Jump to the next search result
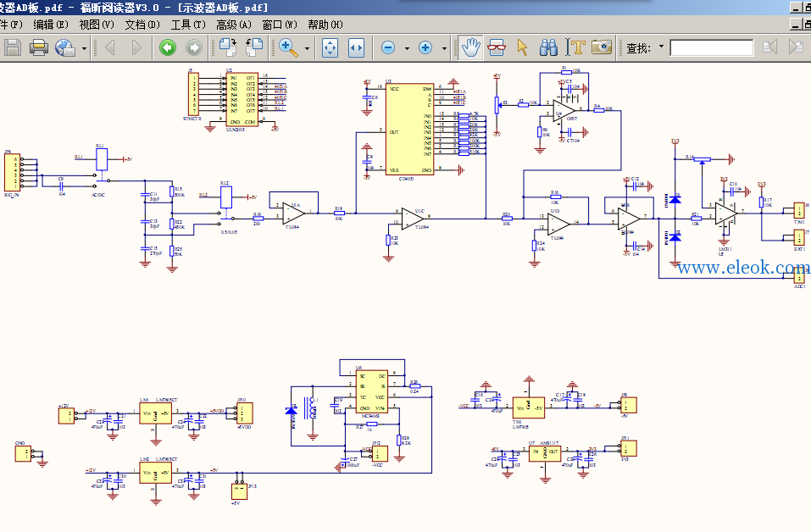Image resolution: width=811 pixels, height=532 pixels. pyautogui.click(x=796, y=47)
